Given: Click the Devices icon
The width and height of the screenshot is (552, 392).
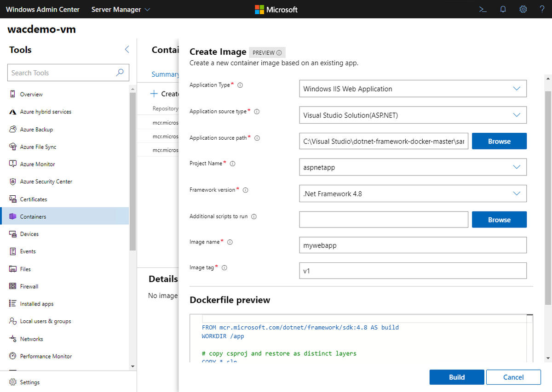Looking at the screenshot, I should pyautogui.click(x=12, y=234).
